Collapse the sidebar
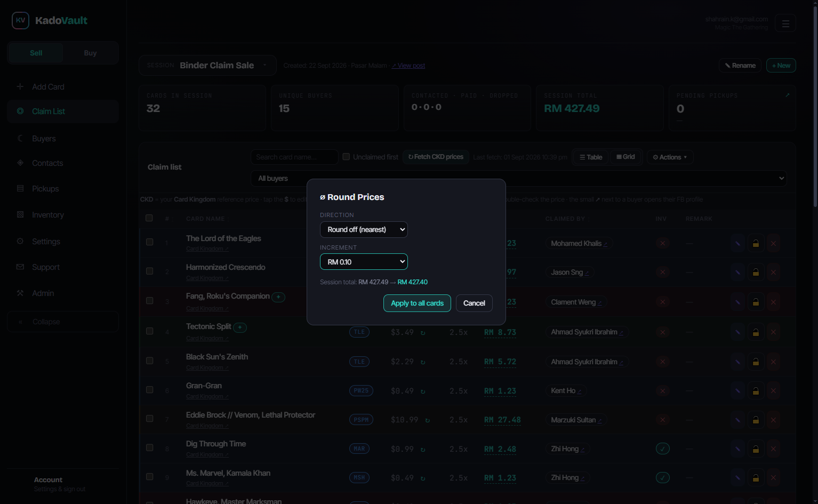This screenshot has height=504, width=818. click(63, 322)
